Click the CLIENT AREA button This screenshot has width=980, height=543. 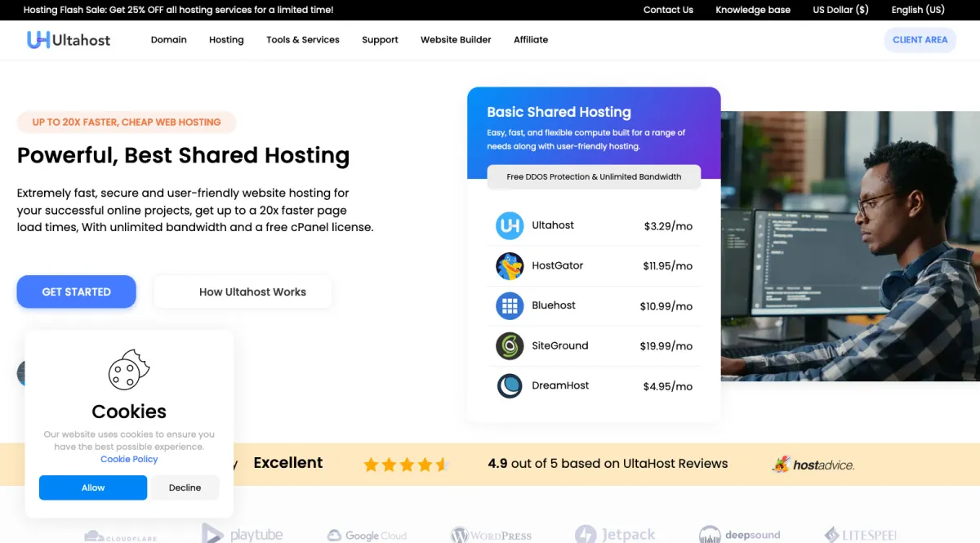click(x=920, y=39)
